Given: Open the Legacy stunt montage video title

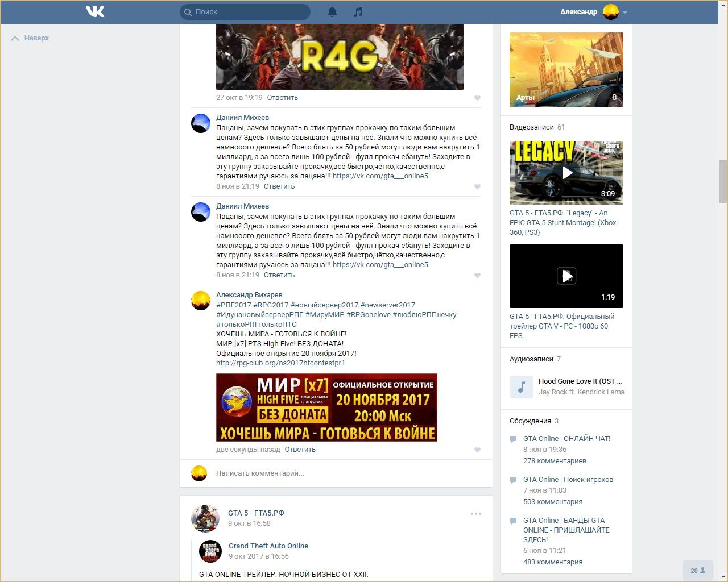Looking at the screenshot, I should pyautogui.click(x=563, y=223).
